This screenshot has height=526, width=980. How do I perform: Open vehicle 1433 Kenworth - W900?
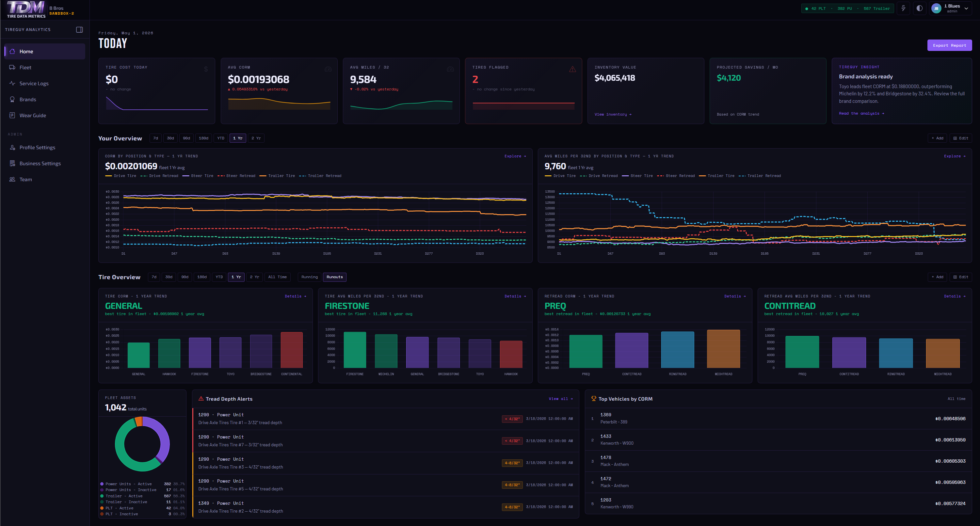[778, 440]
